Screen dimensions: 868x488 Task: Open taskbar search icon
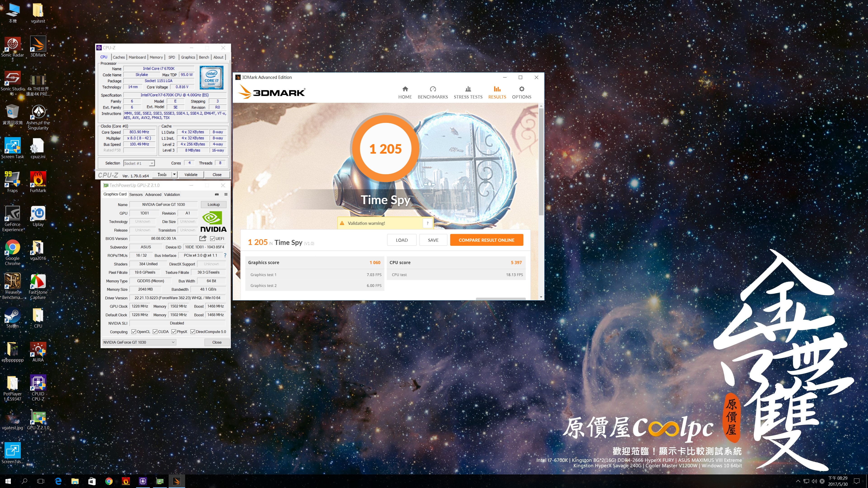pos(24,481)
